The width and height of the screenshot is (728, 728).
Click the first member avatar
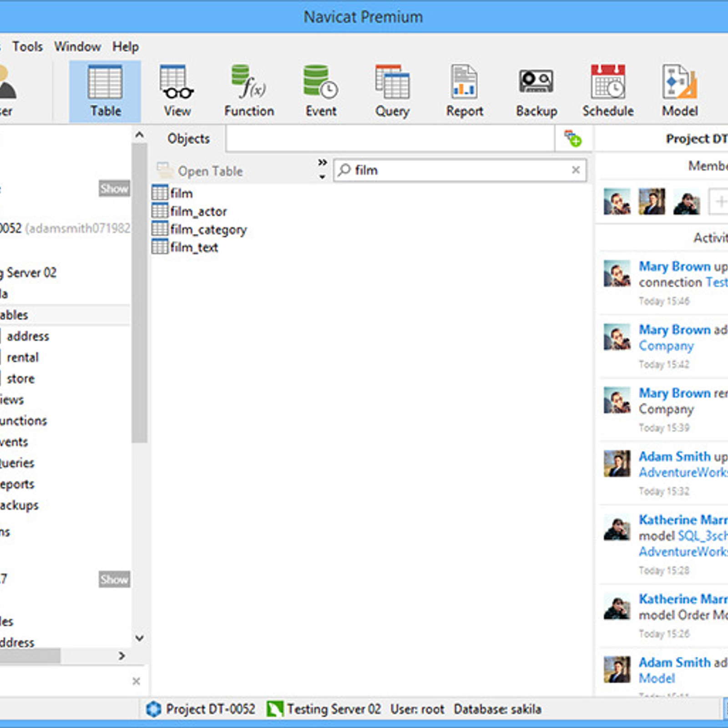tap(617, 201)
